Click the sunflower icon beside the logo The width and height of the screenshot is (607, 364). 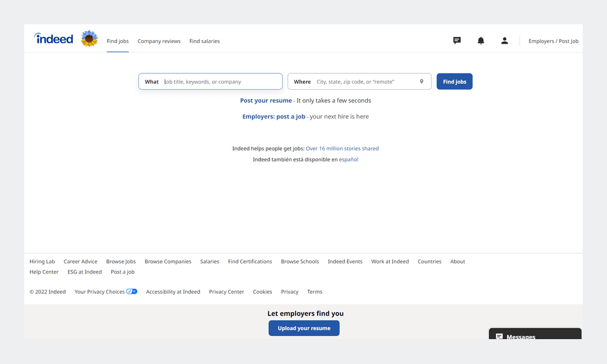(x=89, y=39)
